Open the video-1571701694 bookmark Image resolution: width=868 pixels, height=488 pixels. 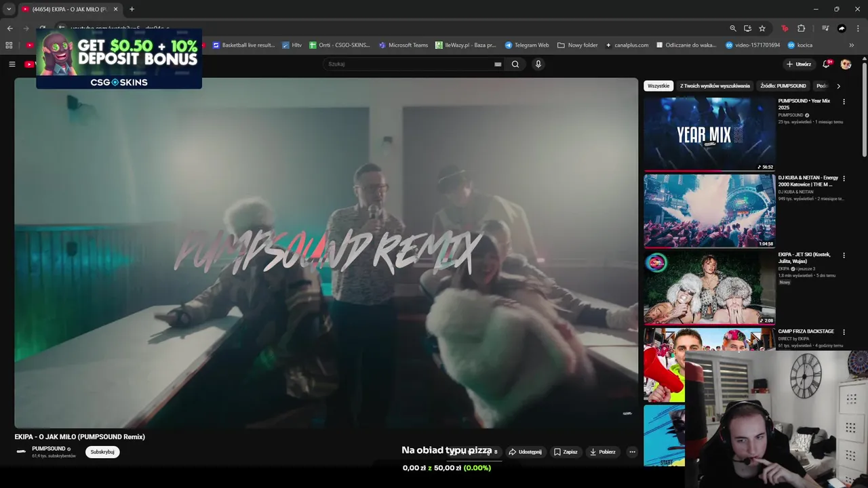(753, 45)
